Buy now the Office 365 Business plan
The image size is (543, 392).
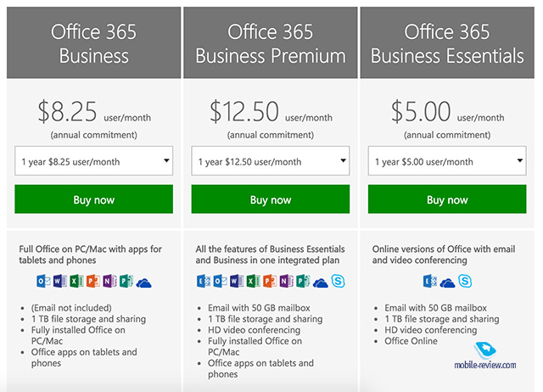[94, 199]
